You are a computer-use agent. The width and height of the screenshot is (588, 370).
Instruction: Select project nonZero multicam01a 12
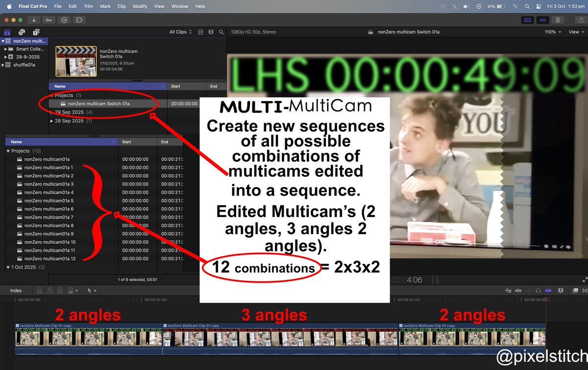pos(50,259)
